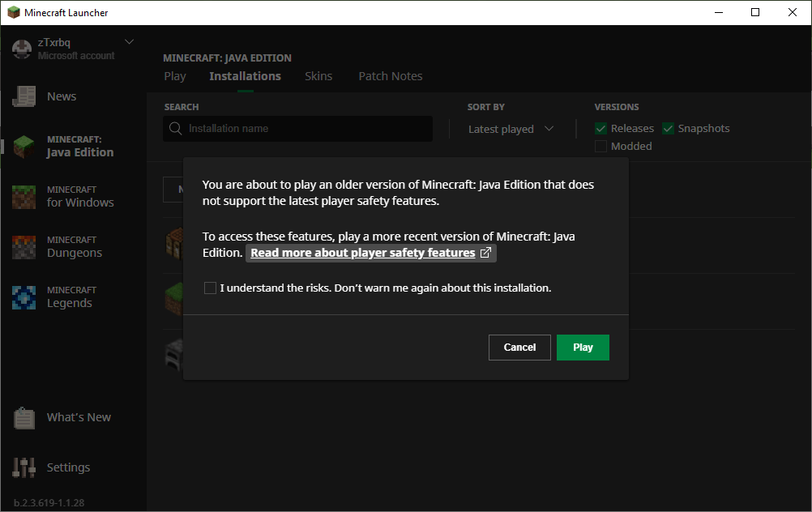Image resolution: width=812 pixels, height=512 pixels.
Task: Open 'Read more about player safety features' link
Action: pyautogui.click(x=363, y=253)
